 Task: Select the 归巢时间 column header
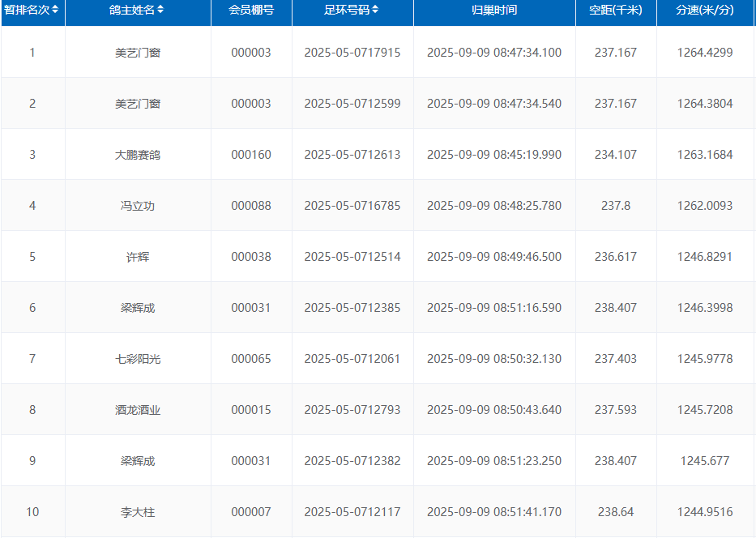click(x=494, y=11)
